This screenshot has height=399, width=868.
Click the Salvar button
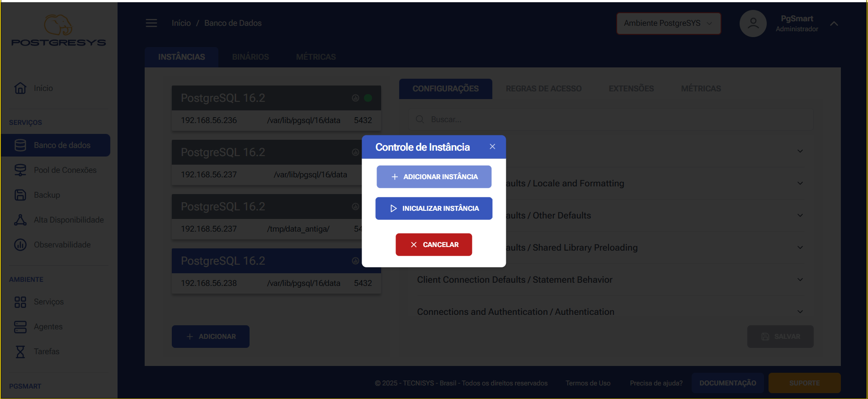[x=780, y=337]
